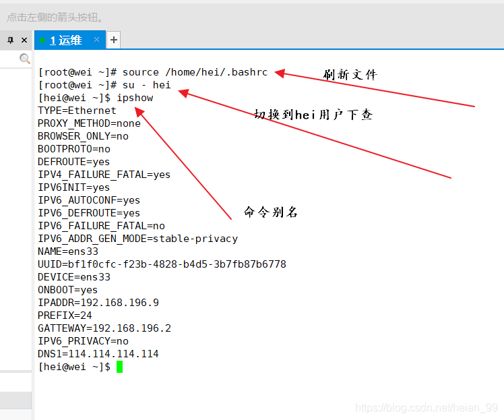Click the 'DEFROUTE=yes' line
504x420 pixels.
[73, 162]
